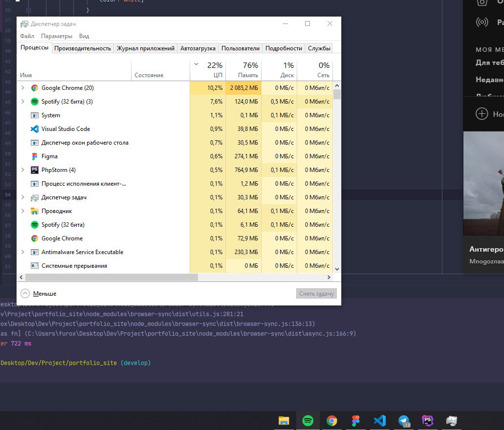The height and width of the screenshot is (430, 504).
Task: Switch to the Службы tab
Action: pyautogui.click(x=319, y=48)
